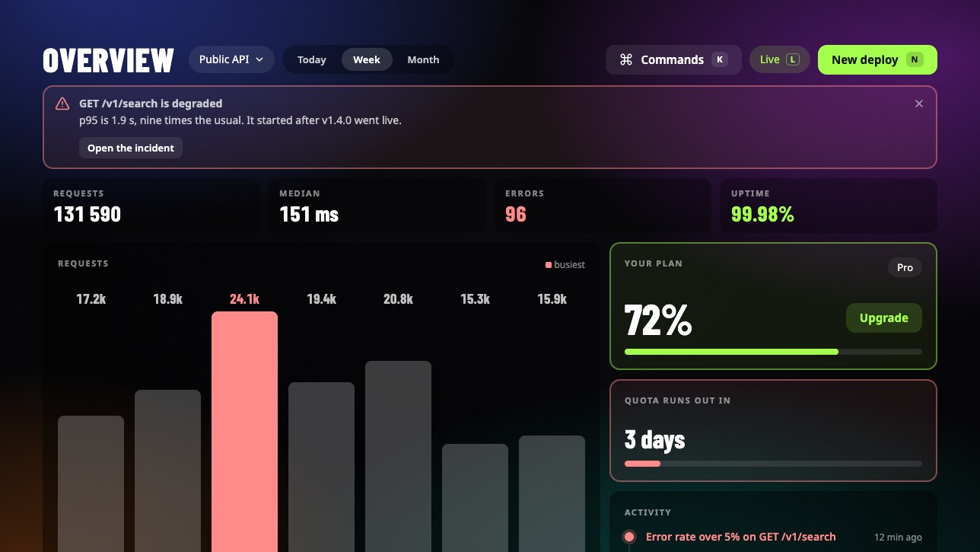Click the chart bar labeled 18.9k

click(167, 471)
